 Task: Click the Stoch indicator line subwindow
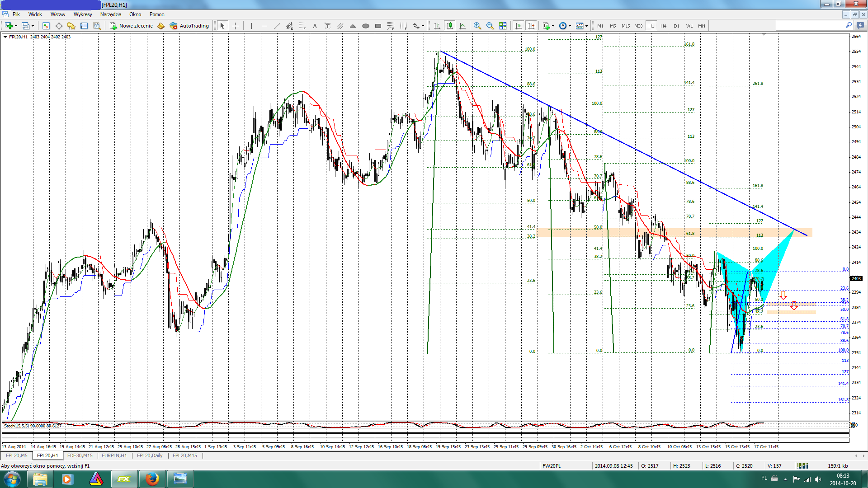[425, 425]
